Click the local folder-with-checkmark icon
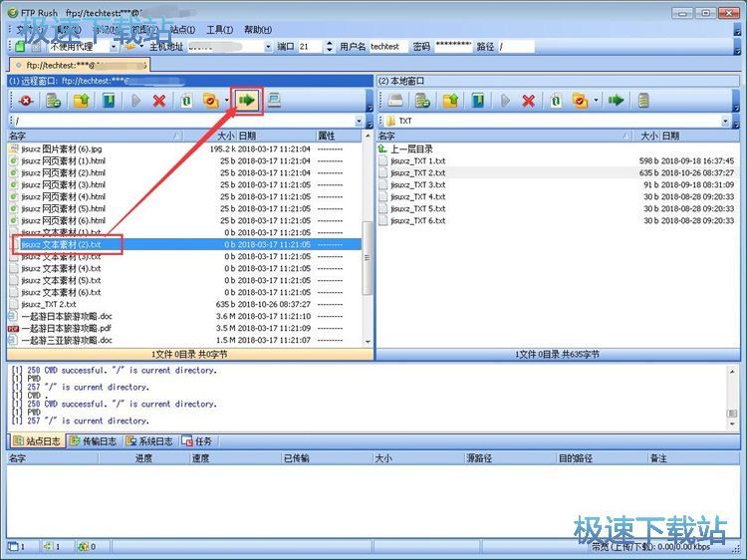747x560 pixels. tap(580, 101)
